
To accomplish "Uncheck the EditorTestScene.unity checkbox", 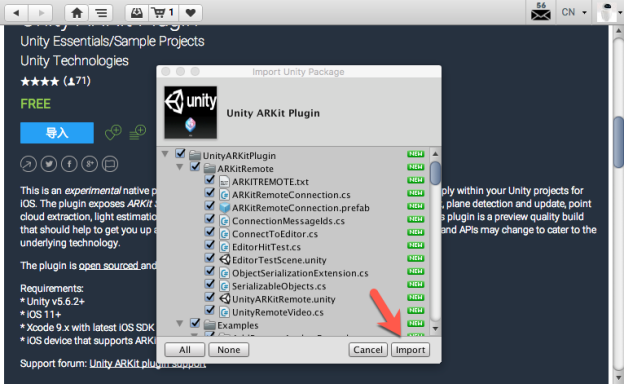I will [210, 258].
